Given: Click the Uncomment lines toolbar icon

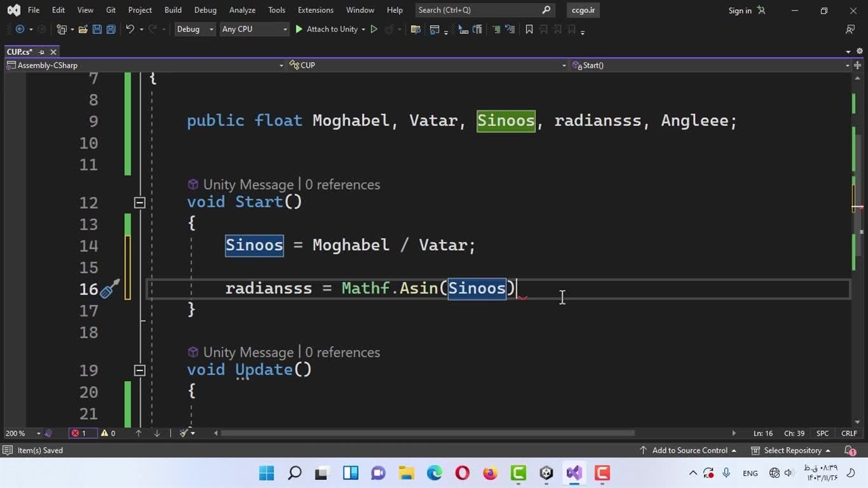Looking at the screenshot, I should pos(510,29).
